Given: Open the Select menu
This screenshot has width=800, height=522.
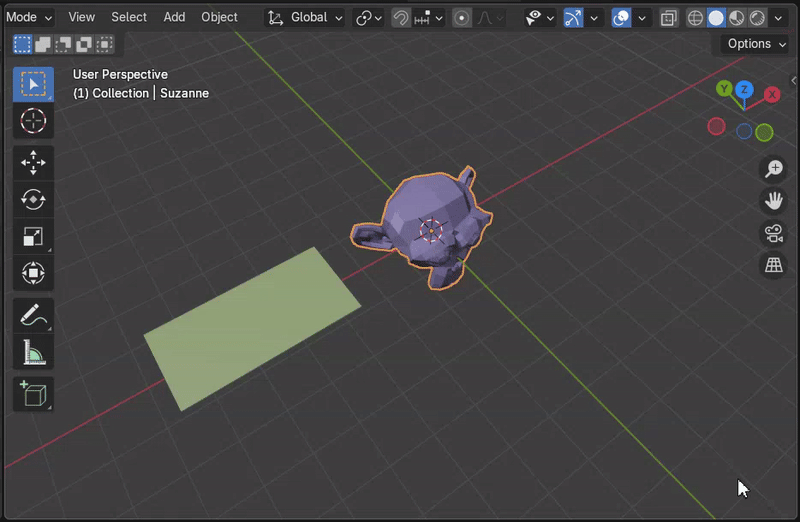Looking at the screenshot, I should pos(129,17).
